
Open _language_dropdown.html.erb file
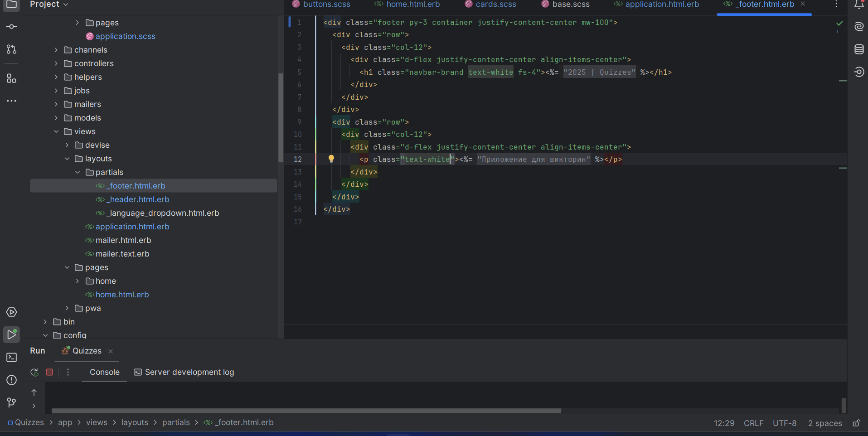pos(163,213)
